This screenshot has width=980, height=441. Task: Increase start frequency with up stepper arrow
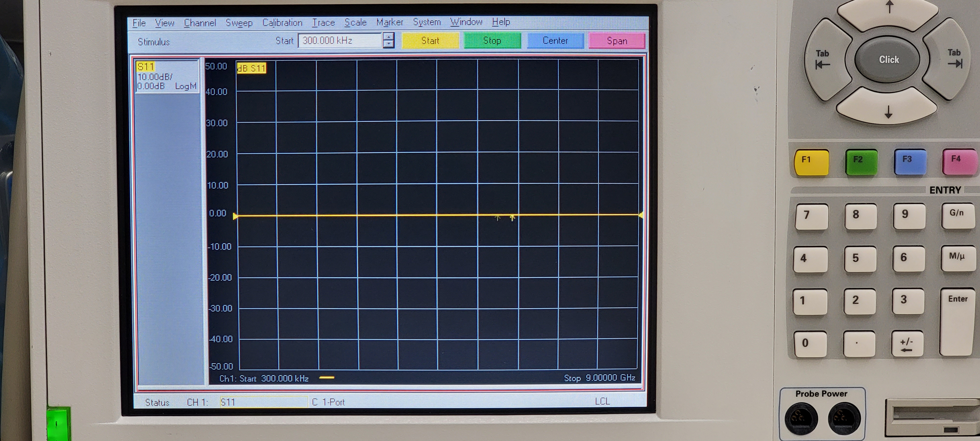[x=388, y=37]
